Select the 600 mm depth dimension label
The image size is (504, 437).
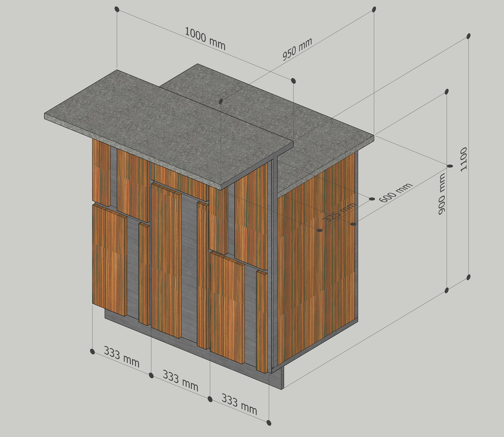396,192
